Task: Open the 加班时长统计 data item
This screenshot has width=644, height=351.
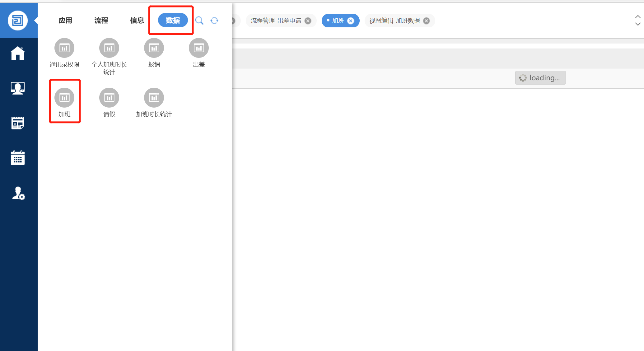Action: coord(154,98)
